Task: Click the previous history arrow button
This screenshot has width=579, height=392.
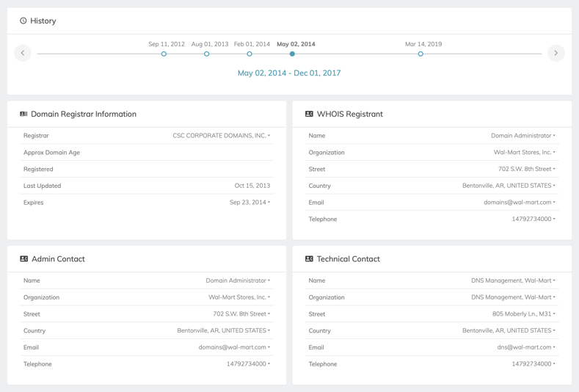Action: click(x=23, y=53)
